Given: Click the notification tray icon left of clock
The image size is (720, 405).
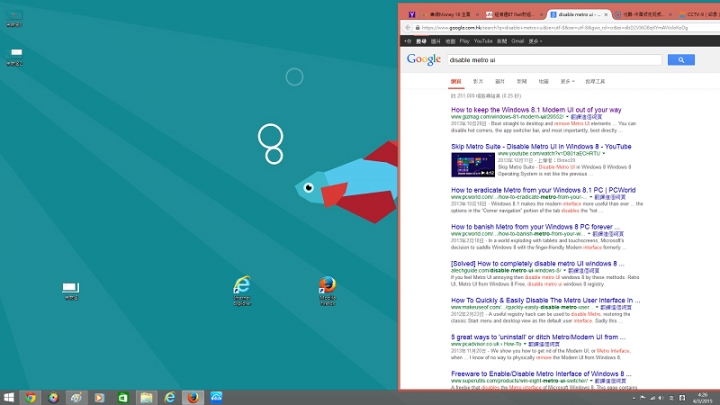Looking at the screenshot, I should pos(682,398).
